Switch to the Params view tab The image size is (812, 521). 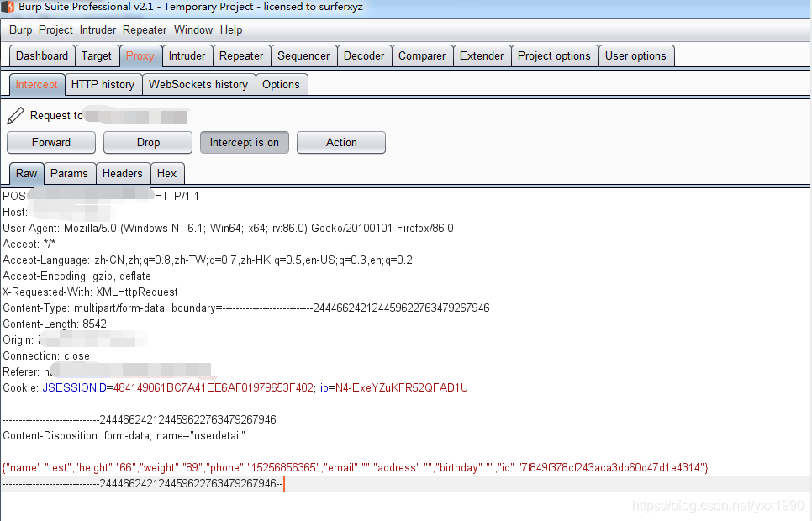coord(70,173)
